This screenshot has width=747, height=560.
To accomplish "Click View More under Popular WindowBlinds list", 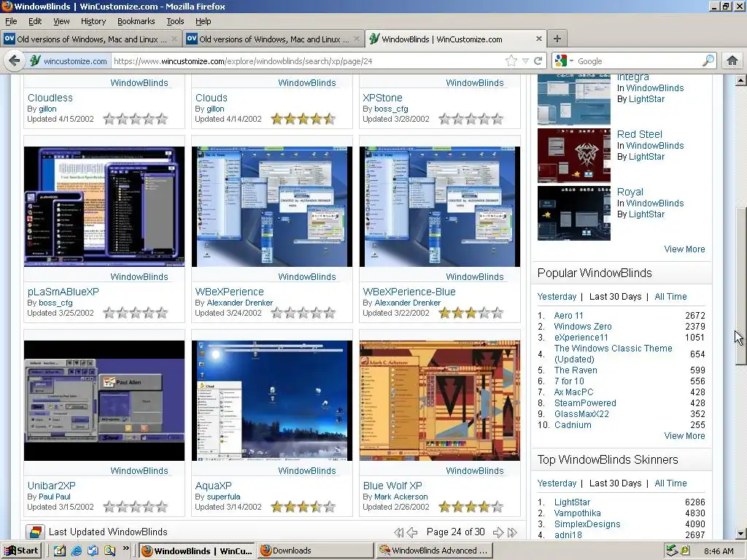I will tap(684, 436).
